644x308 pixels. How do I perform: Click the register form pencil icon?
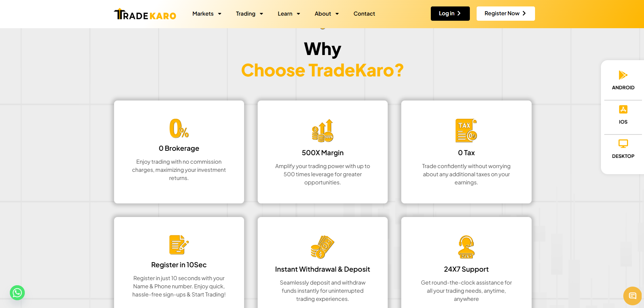click(179, 245)
